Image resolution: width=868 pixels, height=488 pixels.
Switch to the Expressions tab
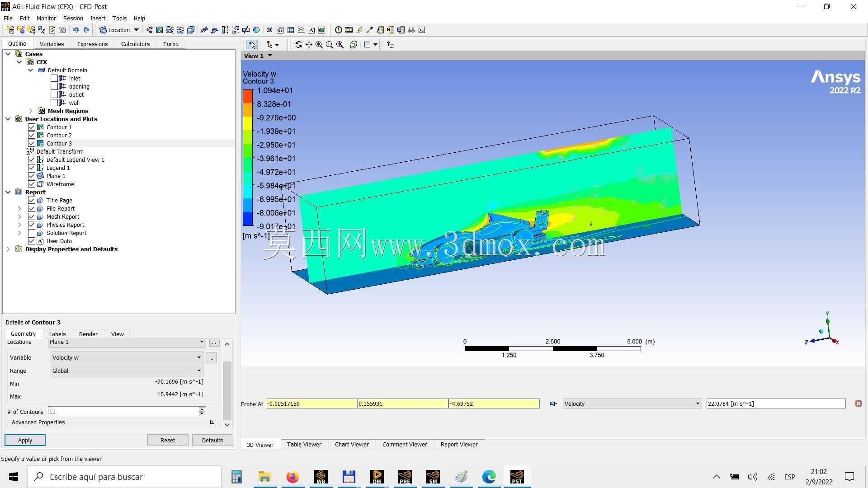point(92,44)
